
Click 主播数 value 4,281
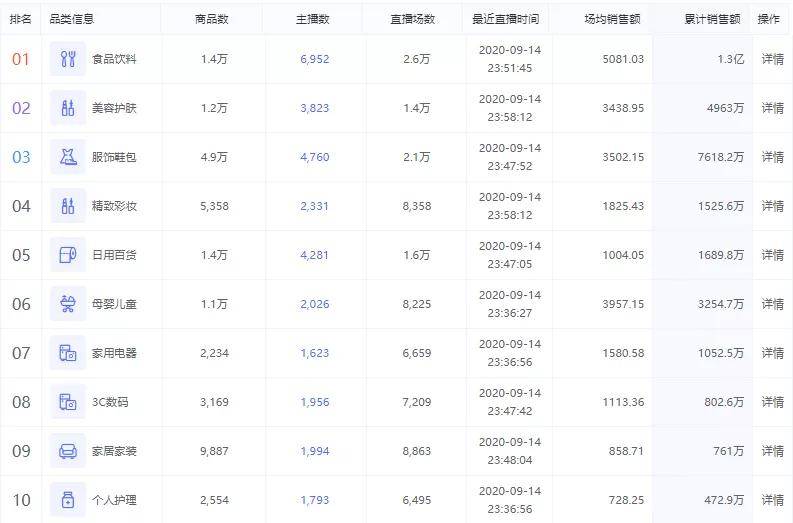pyautogui.click(x=314, y=255)
